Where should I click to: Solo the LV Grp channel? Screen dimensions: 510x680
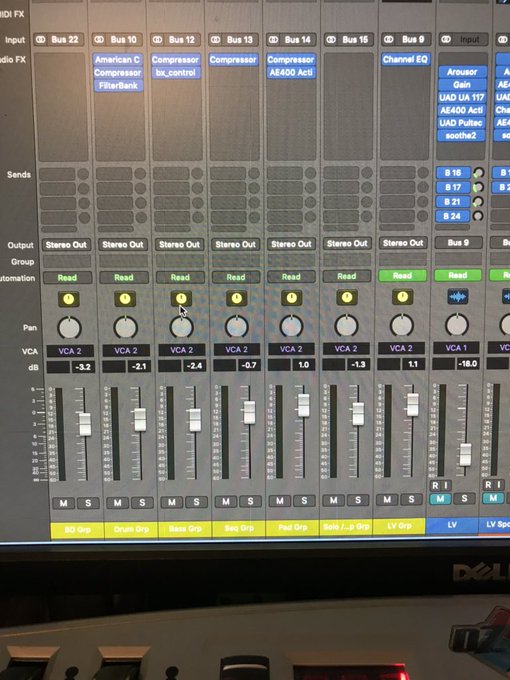pyautogui.click(x=412, y=500)
